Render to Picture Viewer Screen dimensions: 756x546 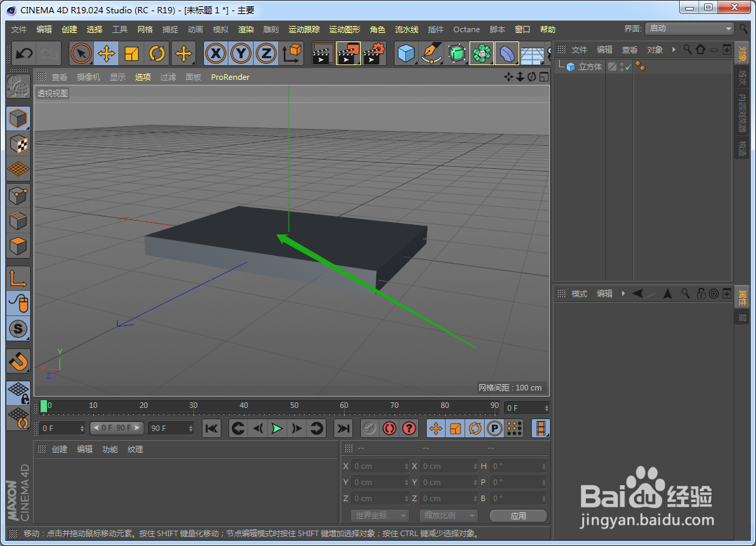348,53
